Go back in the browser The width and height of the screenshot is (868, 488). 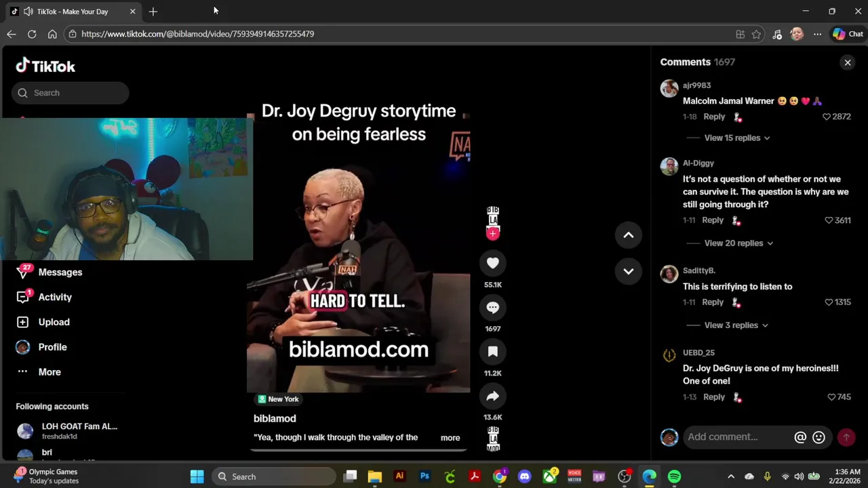point(12,34)
